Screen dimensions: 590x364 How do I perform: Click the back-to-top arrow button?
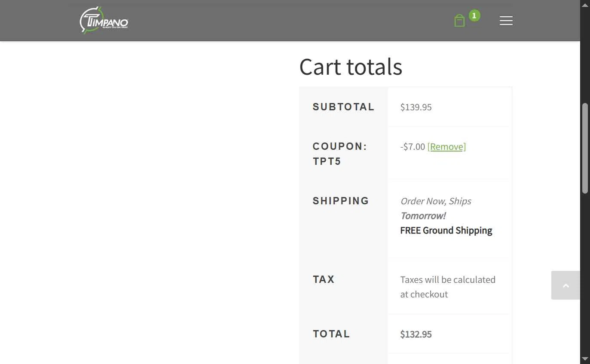click(x=566, y=285)
